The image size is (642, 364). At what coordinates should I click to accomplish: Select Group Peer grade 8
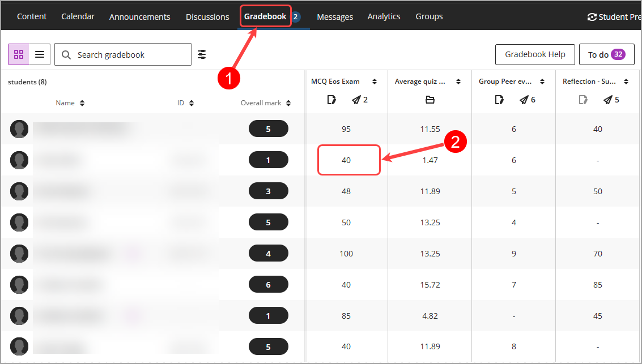pyautogui.click(x=514, y=346)
